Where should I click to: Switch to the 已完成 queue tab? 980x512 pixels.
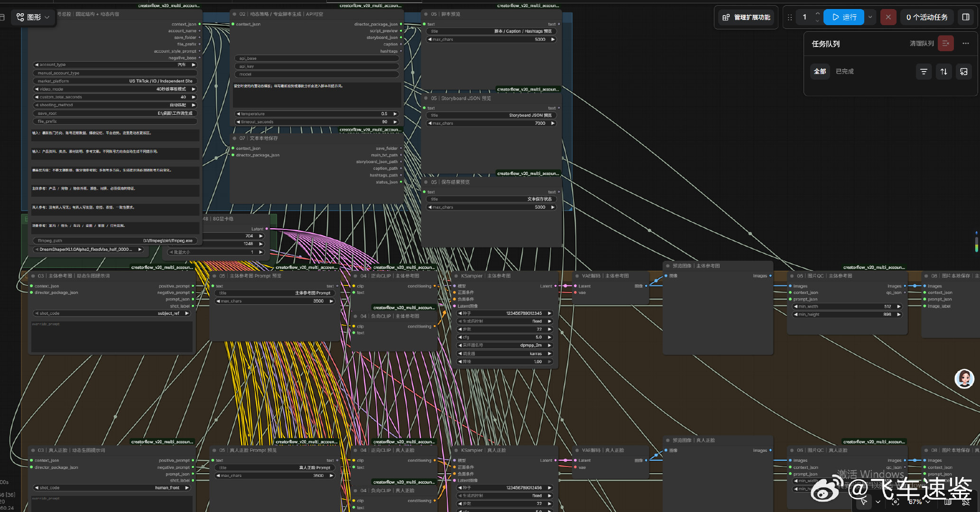pyautogui.click(x=845, y=72)
